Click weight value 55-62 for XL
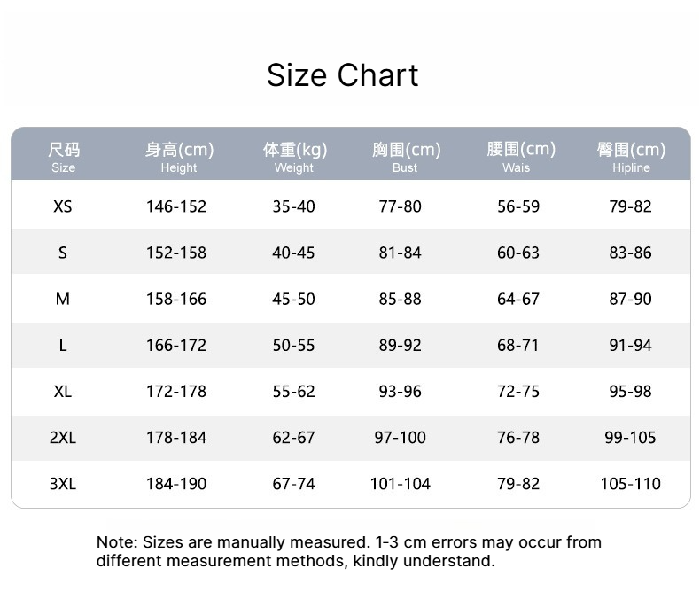Image resolution: width=700 pixels, height=592 pixels. click(x=294, y=391)
